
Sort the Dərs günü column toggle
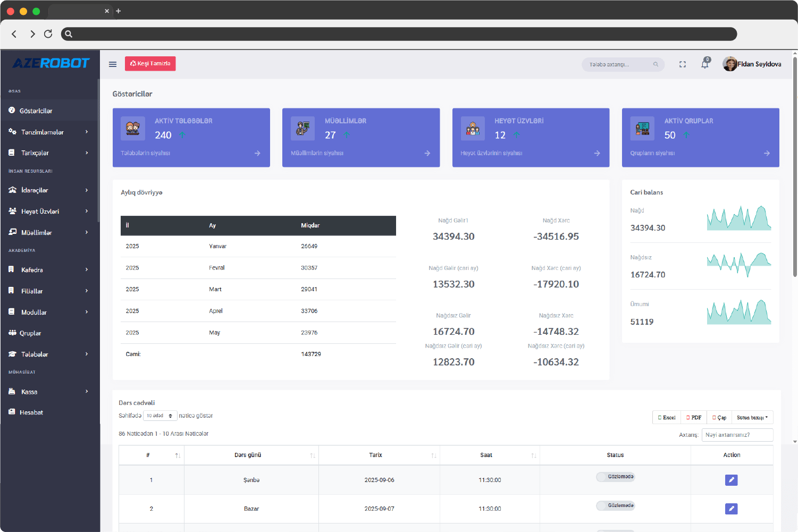coord(312,455)
